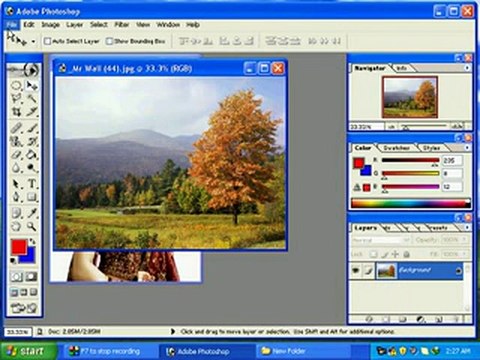Open Layers palette options menu arrow
Viewport: 480px width, 360px height.
tap(467, 227)
